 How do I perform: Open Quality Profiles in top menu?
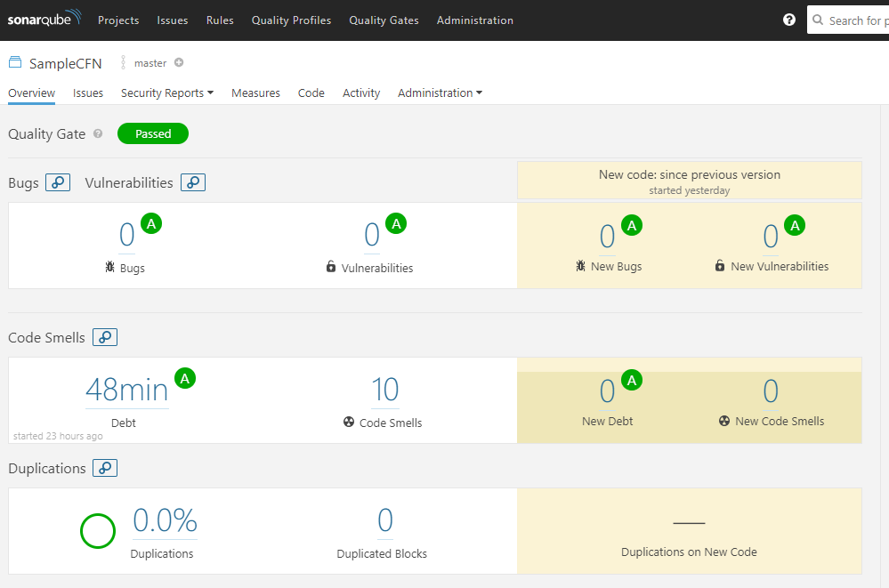[x=291, y=20]
